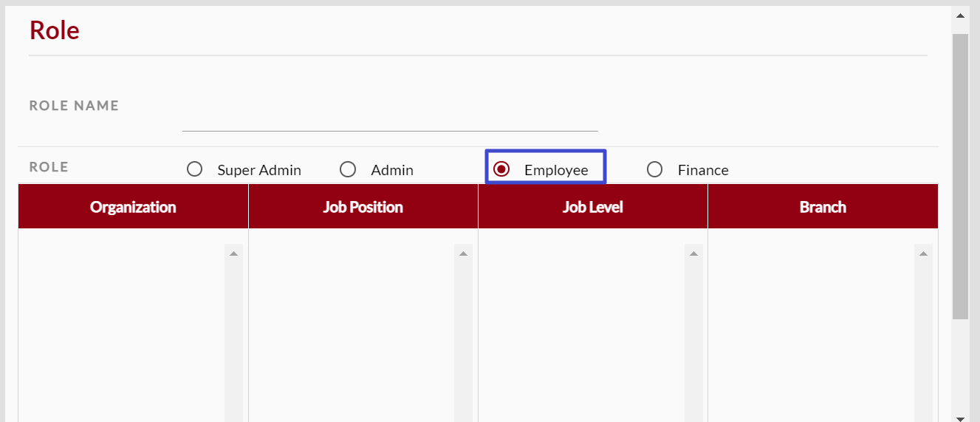
Task: Hit the Job Level list's scroll-up arrow
Action: (693, 253)
